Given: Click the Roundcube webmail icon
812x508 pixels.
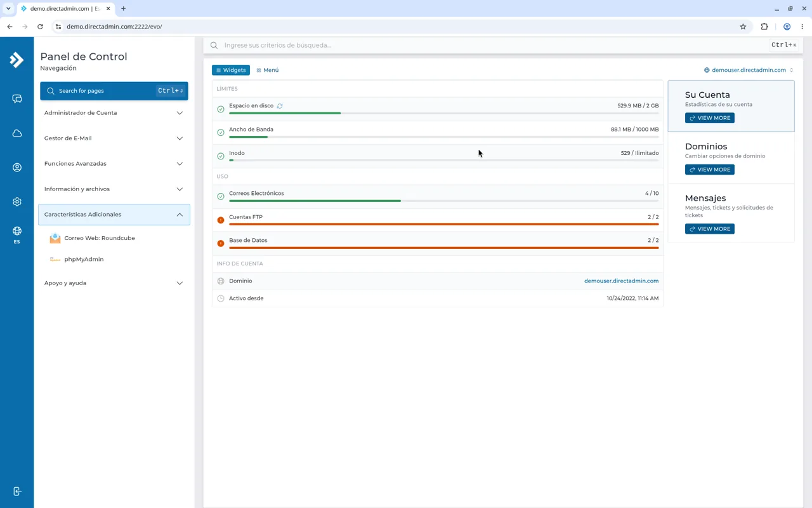Looking at the screenshot, I should (x=55, y=238).
